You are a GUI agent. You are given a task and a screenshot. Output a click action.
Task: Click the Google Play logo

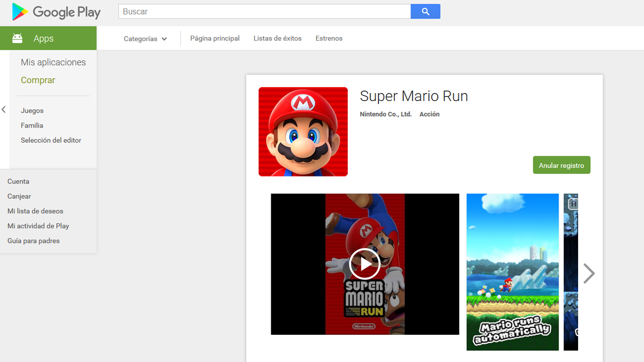pos(56,12)
